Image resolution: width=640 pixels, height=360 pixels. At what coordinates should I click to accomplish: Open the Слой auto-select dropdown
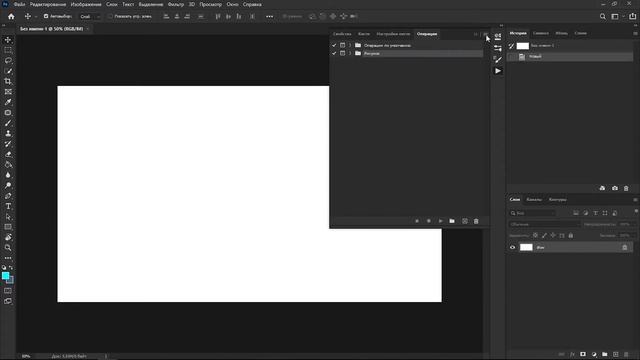[x=89, y=16]
